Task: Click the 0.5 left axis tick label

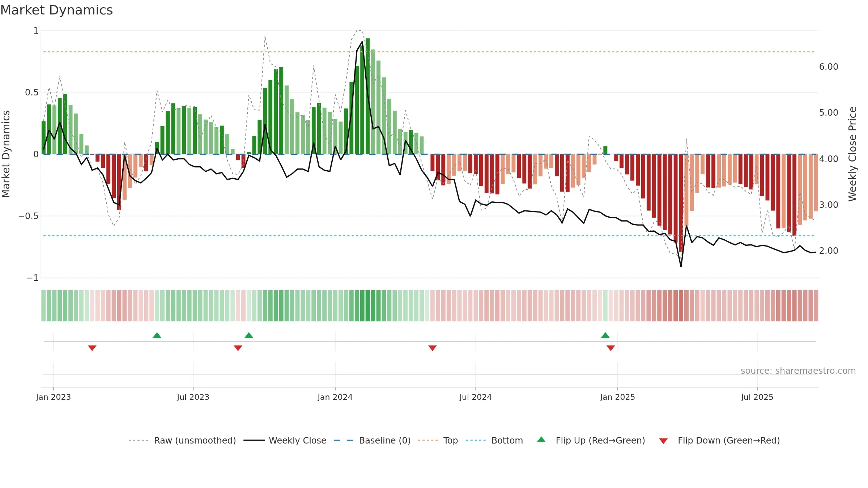Action: 32,93
